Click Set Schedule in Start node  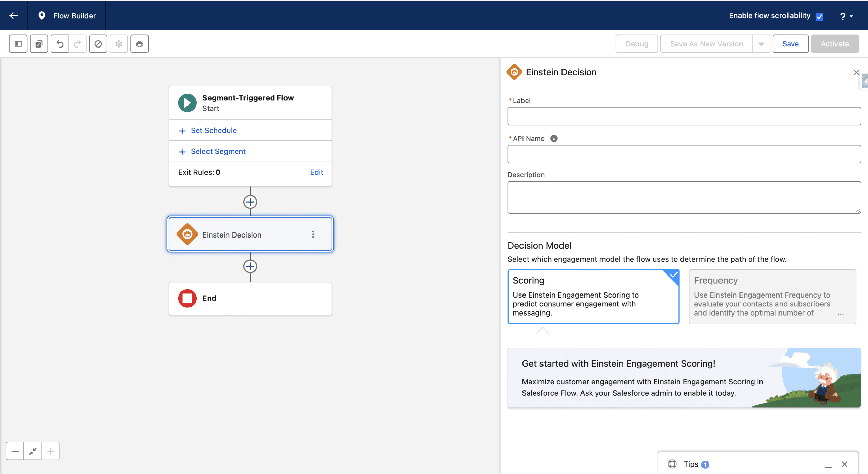click(214, 131)
